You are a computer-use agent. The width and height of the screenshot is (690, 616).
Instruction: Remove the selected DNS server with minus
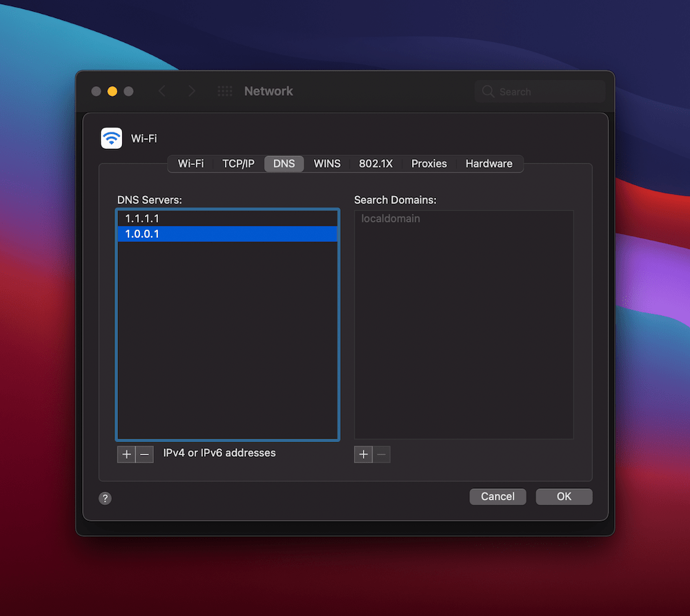[145, 454]
